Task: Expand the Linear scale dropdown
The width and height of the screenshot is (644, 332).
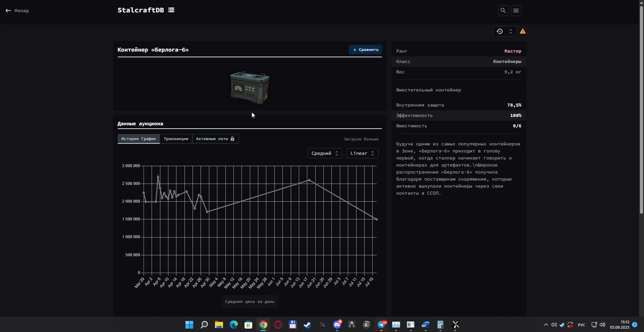Action: click(x=362, y=153)
